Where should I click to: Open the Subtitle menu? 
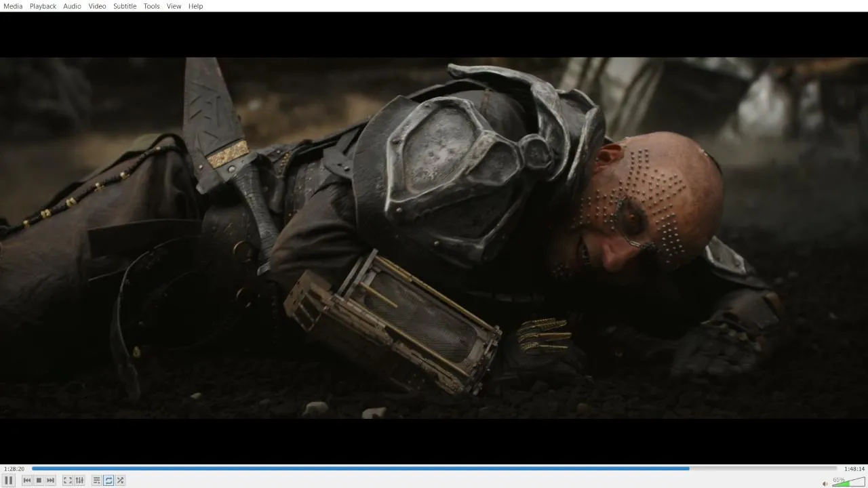pyautogui.click(x=125, y=6)
